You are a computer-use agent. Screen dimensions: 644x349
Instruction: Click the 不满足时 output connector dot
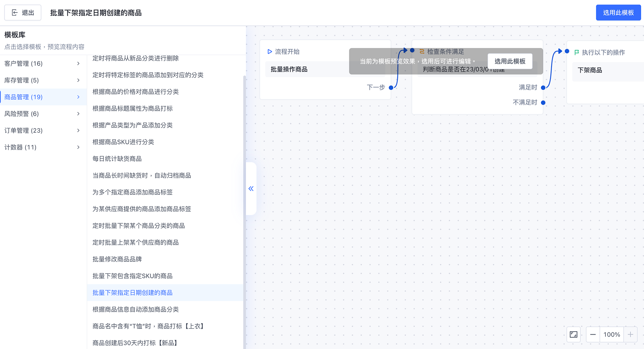click(543, 103)
